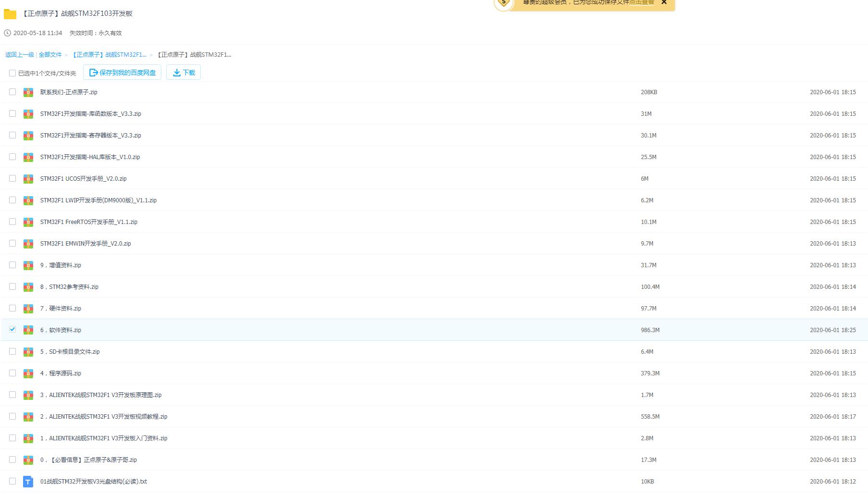
Task: Check the box for 7，硬件资料.zip
Action: [12, 308]
